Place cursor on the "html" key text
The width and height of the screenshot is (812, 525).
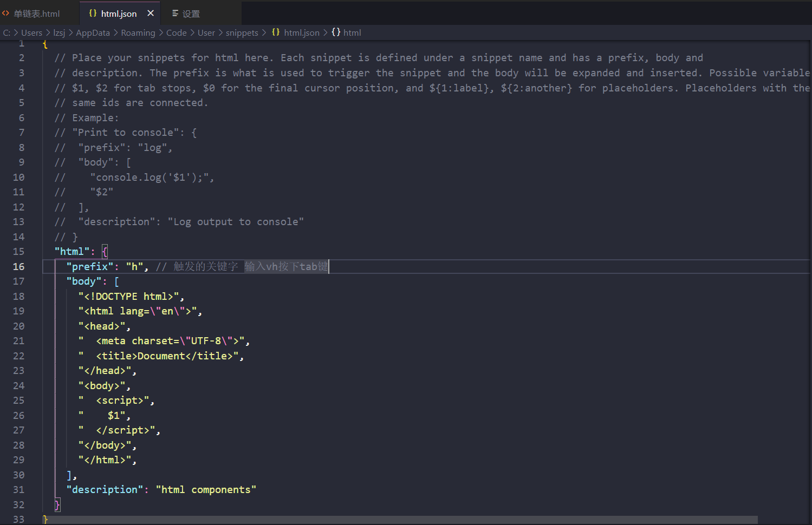[72, 251]
